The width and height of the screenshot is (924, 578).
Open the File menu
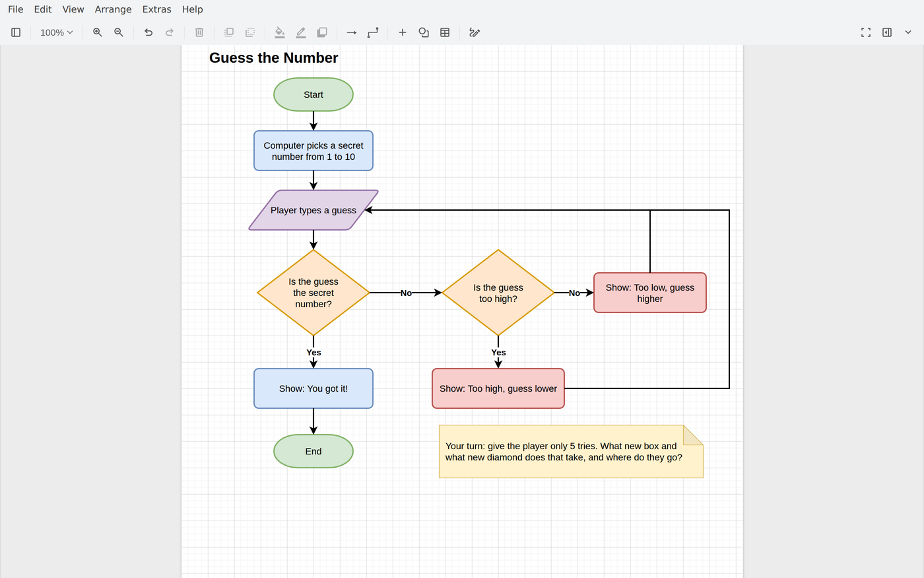[16, 9]
